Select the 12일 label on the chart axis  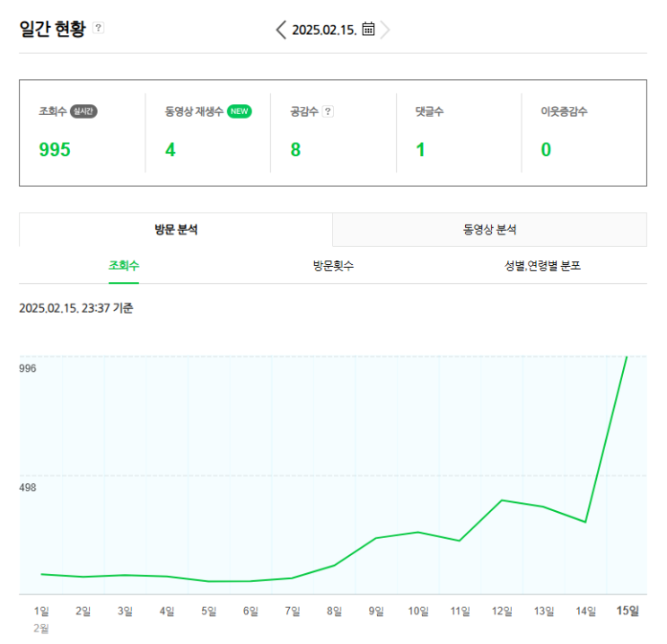click(502, 612)
